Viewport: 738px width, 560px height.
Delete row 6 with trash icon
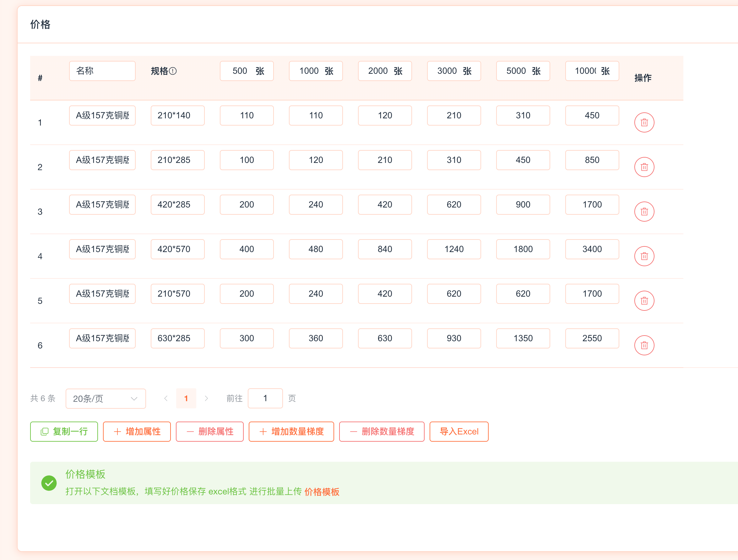644,345
